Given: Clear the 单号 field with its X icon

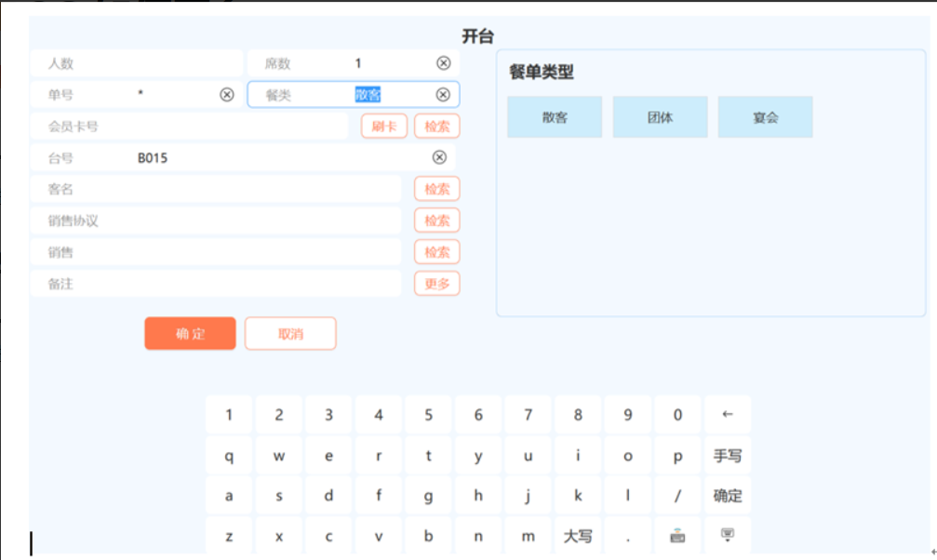Looking at the screenshot, I should [x=227, y=95].
